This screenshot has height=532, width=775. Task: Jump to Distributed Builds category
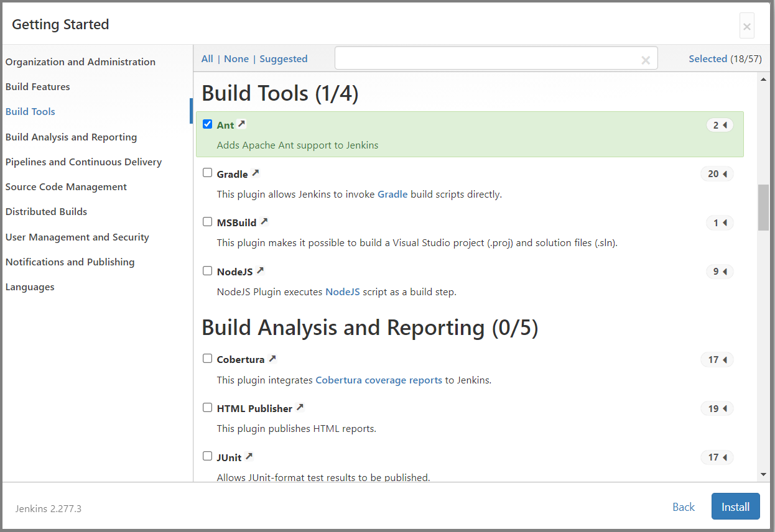[46, 211]
